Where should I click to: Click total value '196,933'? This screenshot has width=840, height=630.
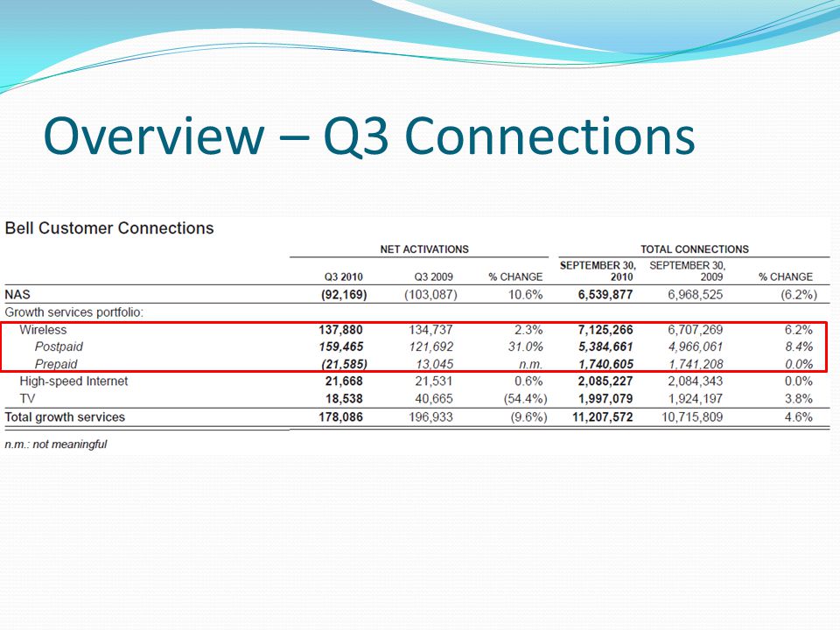(x=430, y=417)
